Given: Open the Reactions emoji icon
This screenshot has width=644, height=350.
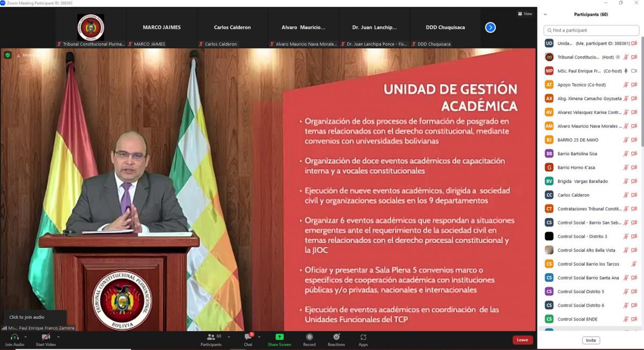Looking at the screenshot, I should click(336, 337).
